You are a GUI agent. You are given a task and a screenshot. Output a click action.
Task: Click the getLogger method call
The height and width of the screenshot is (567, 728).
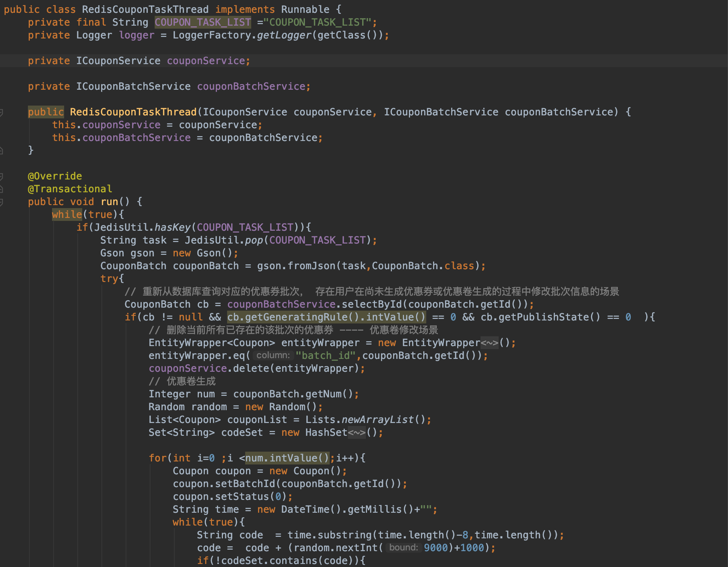tap(284, 35)
